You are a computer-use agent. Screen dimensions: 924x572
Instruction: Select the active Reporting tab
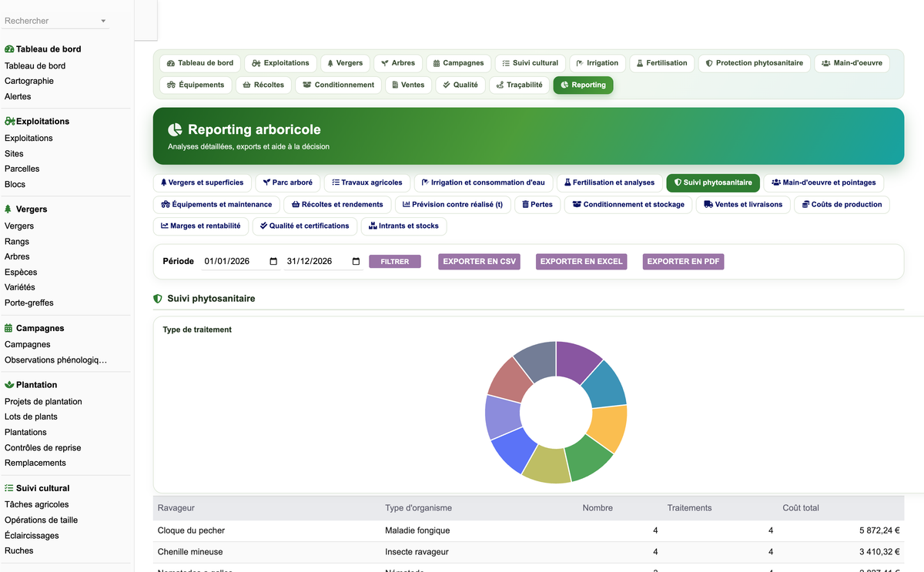point(583,85)
